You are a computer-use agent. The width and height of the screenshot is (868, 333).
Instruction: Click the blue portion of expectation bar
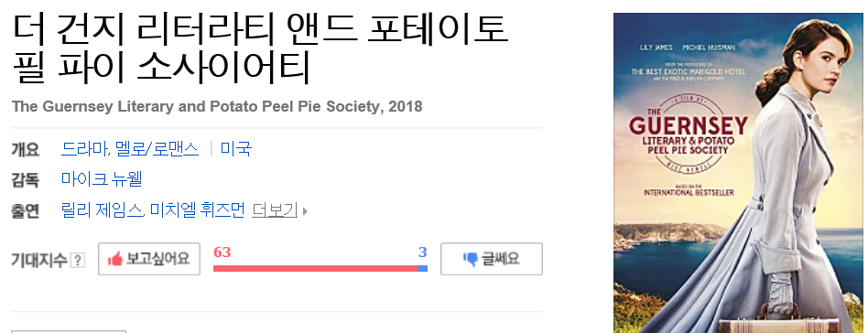422,268
